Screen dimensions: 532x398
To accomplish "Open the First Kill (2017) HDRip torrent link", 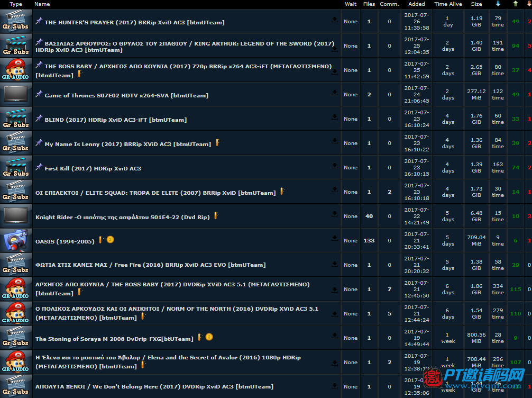I will 93,168.
